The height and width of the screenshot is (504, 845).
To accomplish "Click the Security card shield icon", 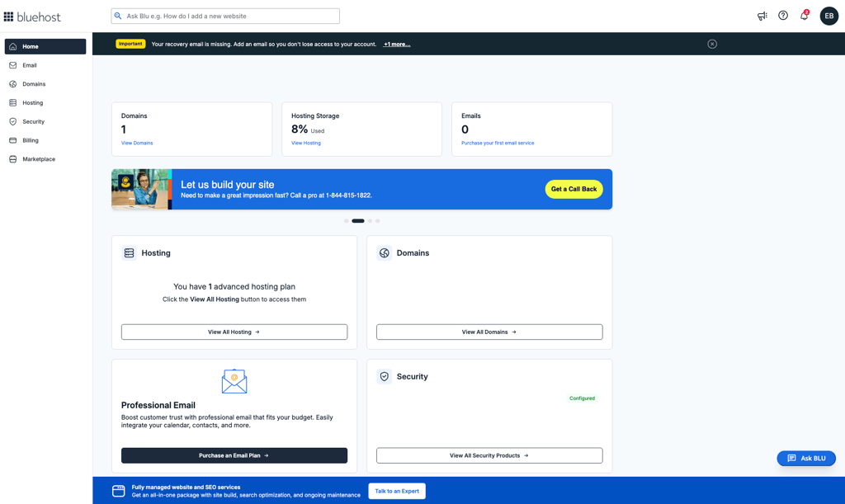I will [x=385, y=376].
